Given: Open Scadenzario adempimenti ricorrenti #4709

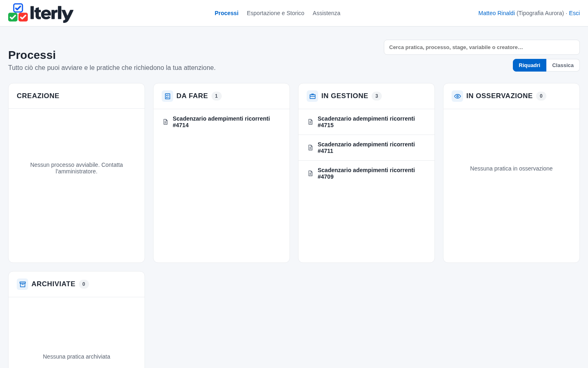Looking at the screenshot, I should pos(366,173).
